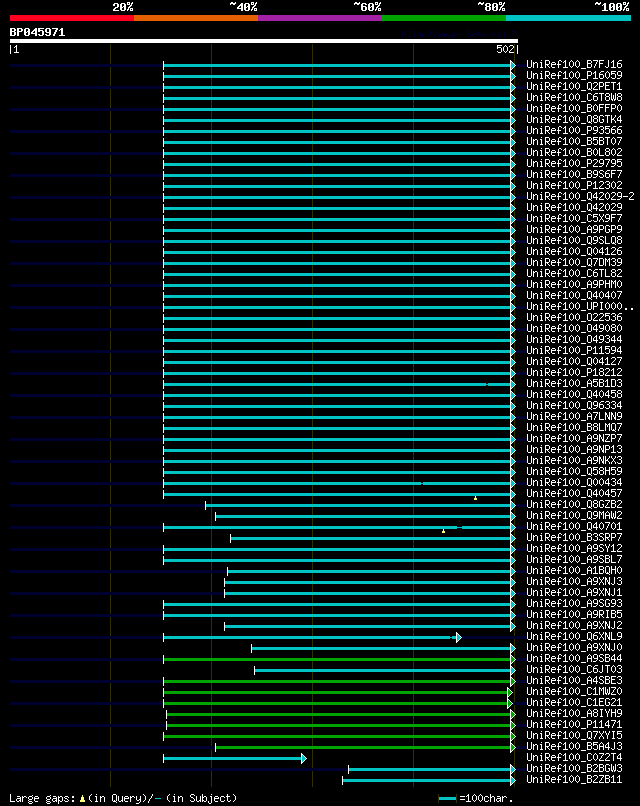Select the UniRef100_Q00434 label

[574, 483]
